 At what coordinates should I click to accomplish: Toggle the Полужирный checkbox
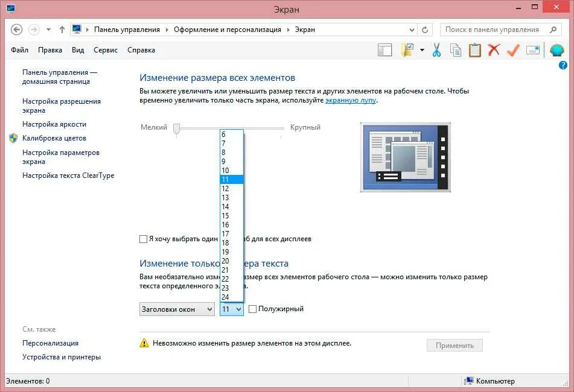[x=252, y=309]
